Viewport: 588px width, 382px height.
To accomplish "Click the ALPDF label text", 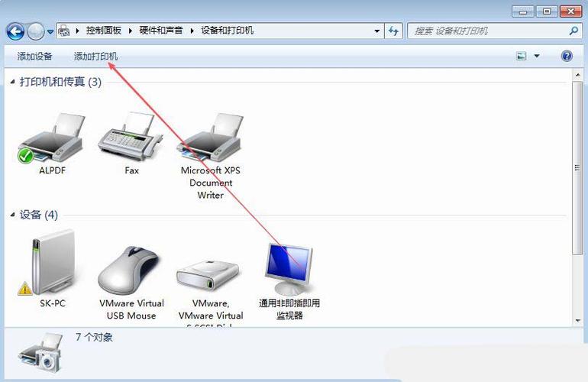I will tap(52, 170).
